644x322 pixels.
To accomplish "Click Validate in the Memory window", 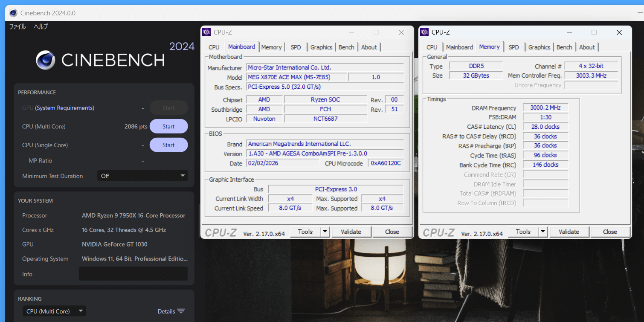I will (569, 232).
